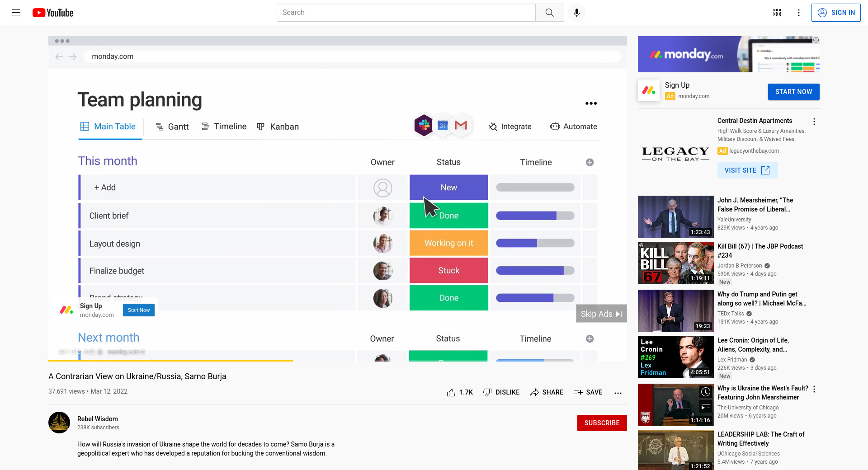Click VISIT SITE for Legacy ad
The image size is (868, 470).
click(x=747, y=170)
